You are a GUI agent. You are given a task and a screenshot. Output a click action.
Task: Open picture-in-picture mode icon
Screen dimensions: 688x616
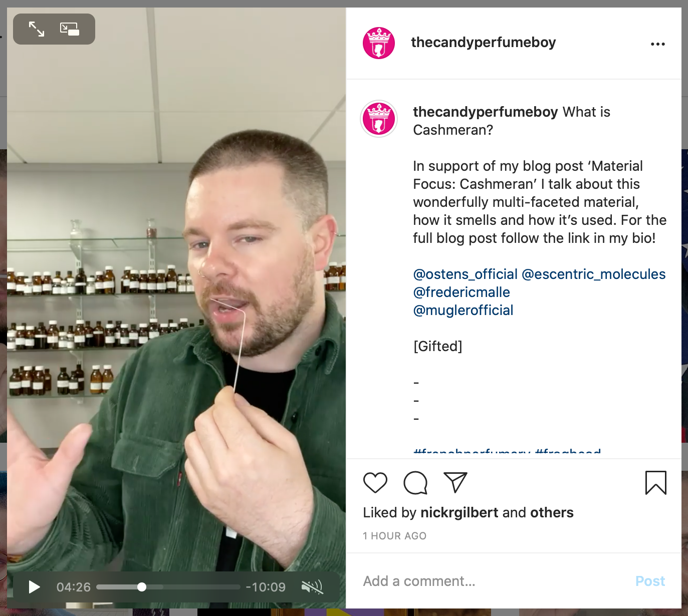click(x=70, y=29)
